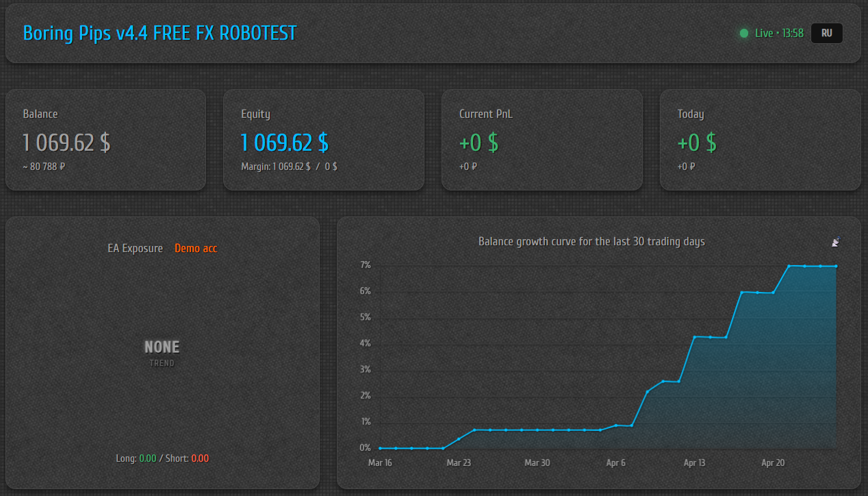
Task: Select the last data point on the curve
Action: [x=836, y=266]
